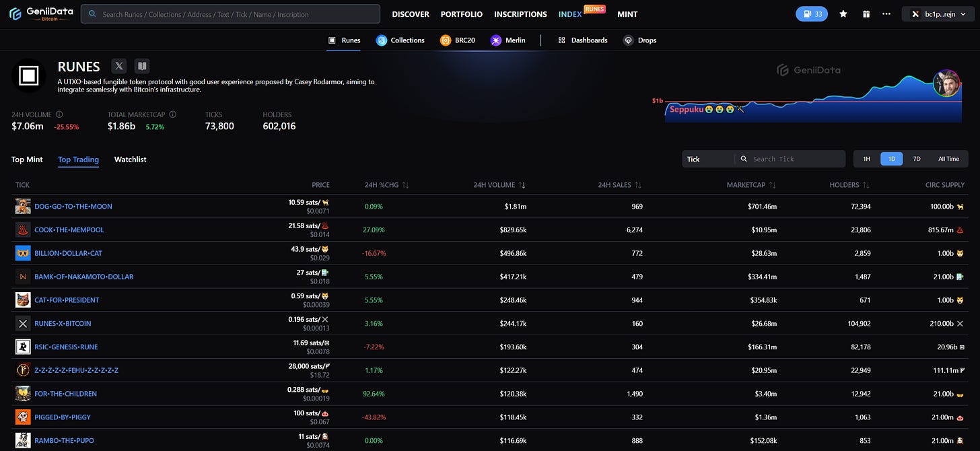Open the DISCOVER menu

click(x=411, y=14)
